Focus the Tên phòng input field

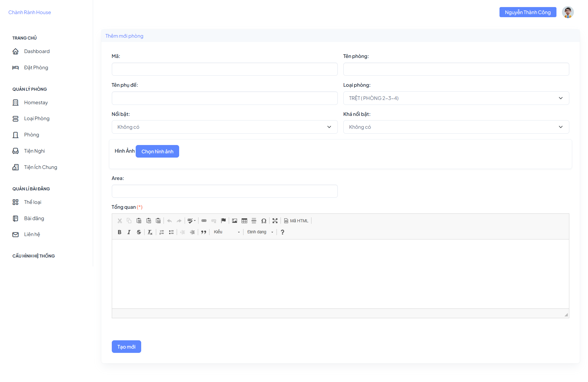point(456,69)
